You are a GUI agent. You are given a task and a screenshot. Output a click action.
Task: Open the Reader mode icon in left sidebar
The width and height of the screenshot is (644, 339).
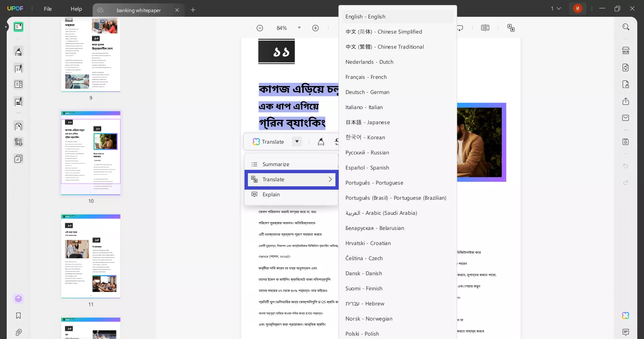coord(18,27)
